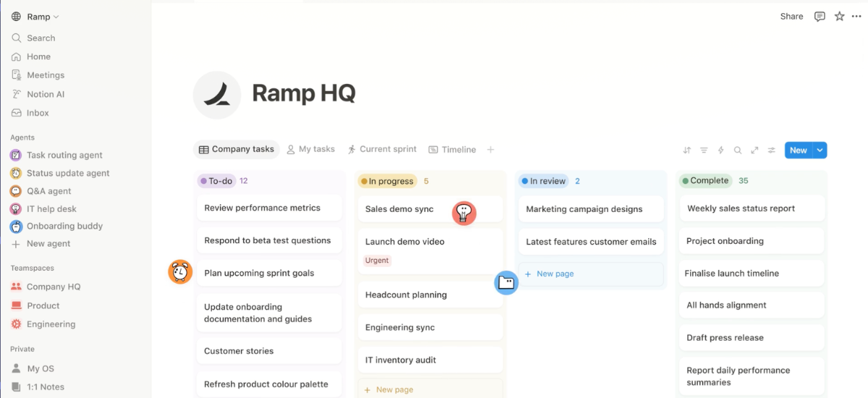The height and width of the screenshot is (398, 868).
Task: Open the filter icon in database toolbar
Action: tap(704, 151)
